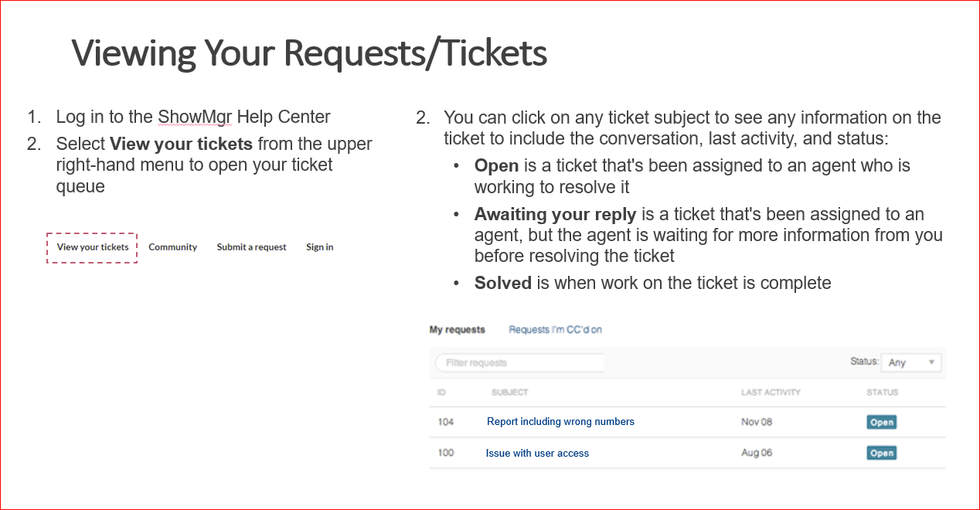Screen dimensions: 980x510
Task: Switch to My requests tab
Action: coord(458,330)
